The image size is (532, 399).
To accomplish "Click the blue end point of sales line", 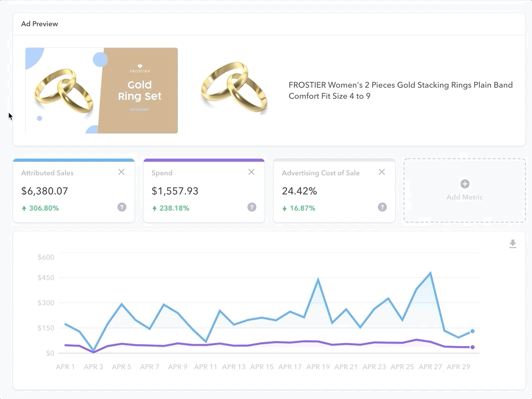I will coord(472,331).
